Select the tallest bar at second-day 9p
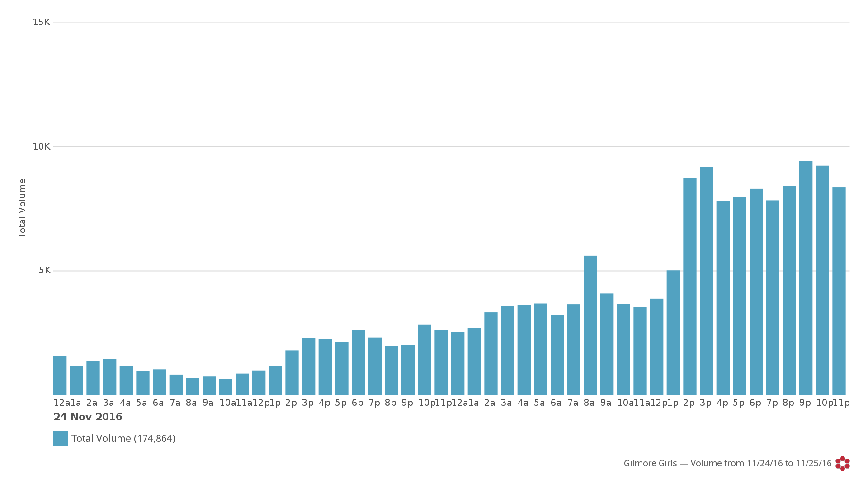The image size is (868, 488). tap(806, 278)
